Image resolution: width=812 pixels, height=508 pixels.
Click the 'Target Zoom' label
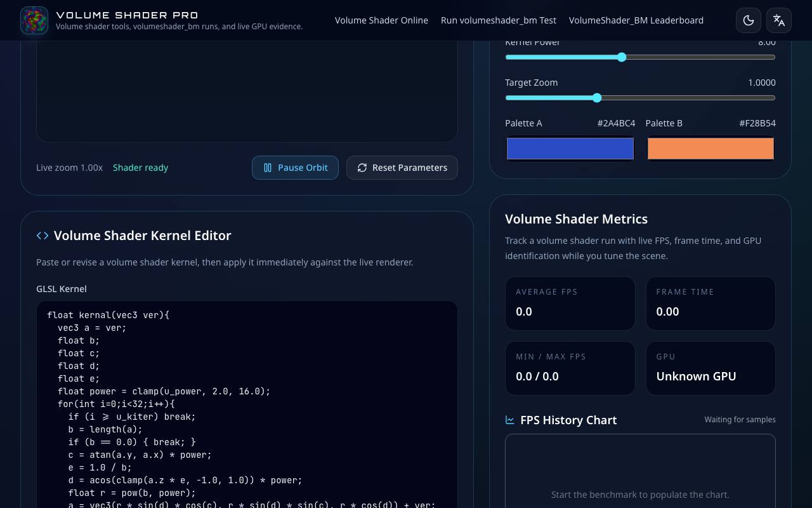532,83
